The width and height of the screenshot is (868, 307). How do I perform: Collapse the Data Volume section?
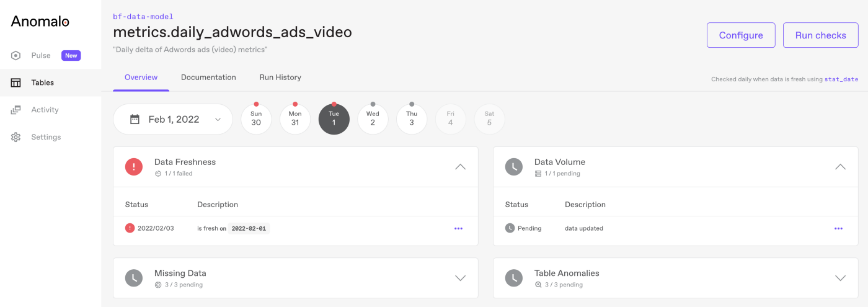[x=840, y=167]
